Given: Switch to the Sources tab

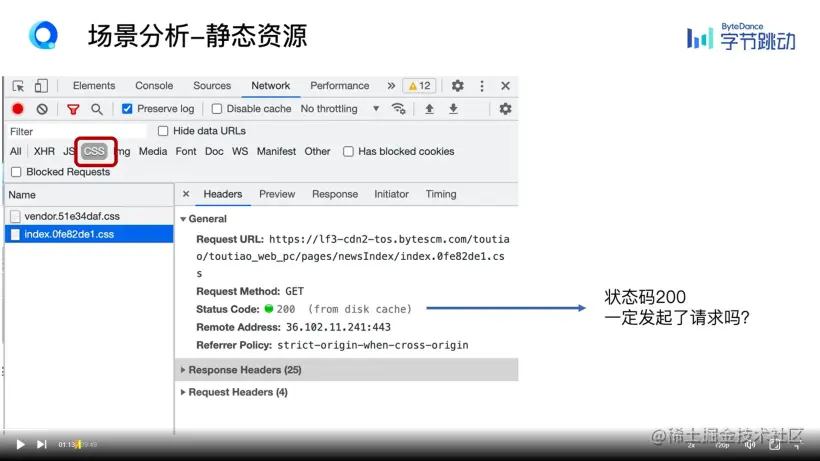Looking at the screenshot, I should [x=212, y=86].
